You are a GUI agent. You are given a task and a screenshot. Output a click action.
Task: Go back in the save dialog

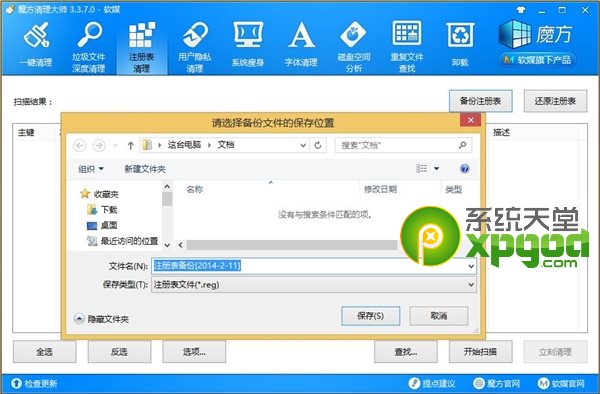pyautogui.click(x=80, y=145)
